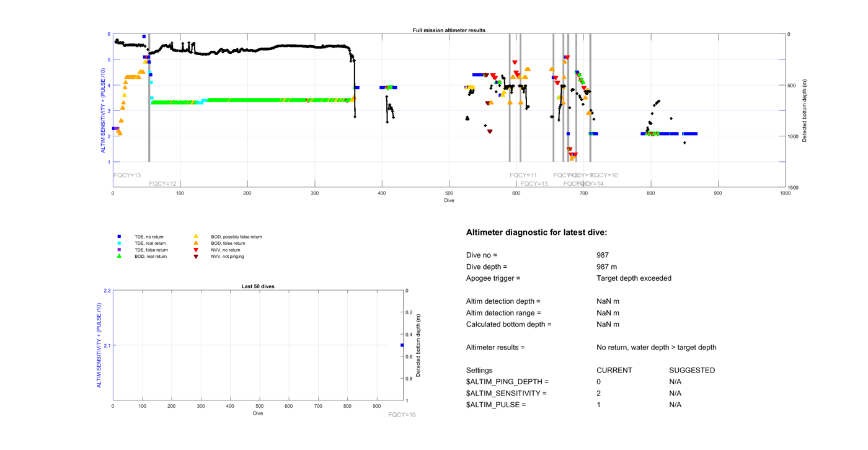Click the 'Altimeter diagnostic for latest dive:' heading

[x=536, y=233]
